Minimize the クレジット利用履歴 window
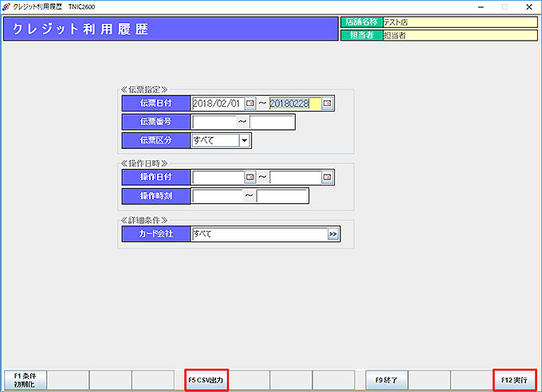The height and width of the screenshot is (392, 542). pos(481,7)
